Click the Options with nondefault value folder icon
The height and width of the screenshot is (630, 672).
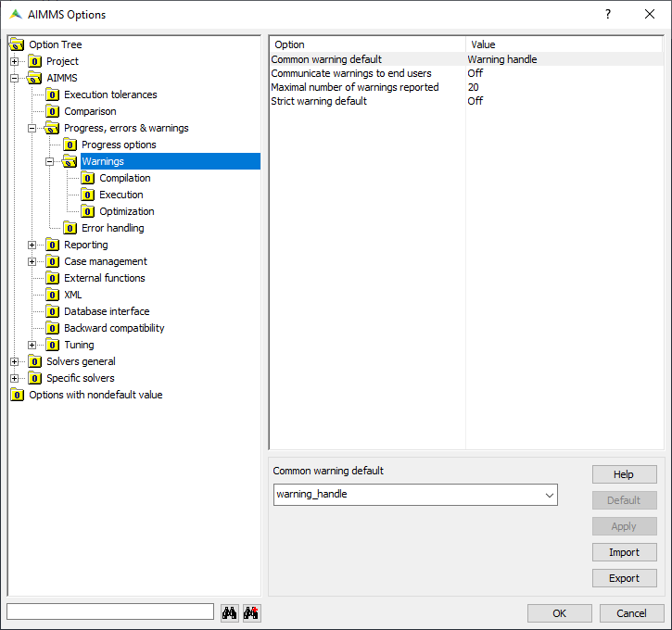pos(17,396)
